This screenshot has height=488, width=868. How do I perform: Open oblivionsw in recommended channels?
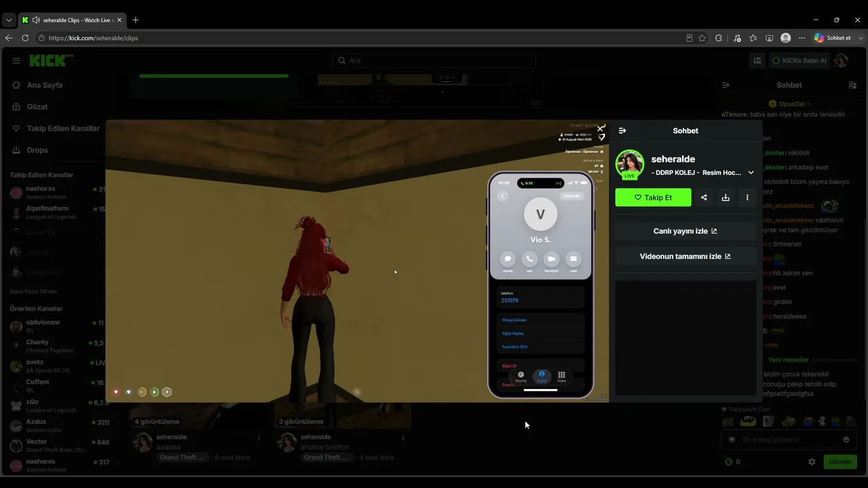tap(56, 326)
